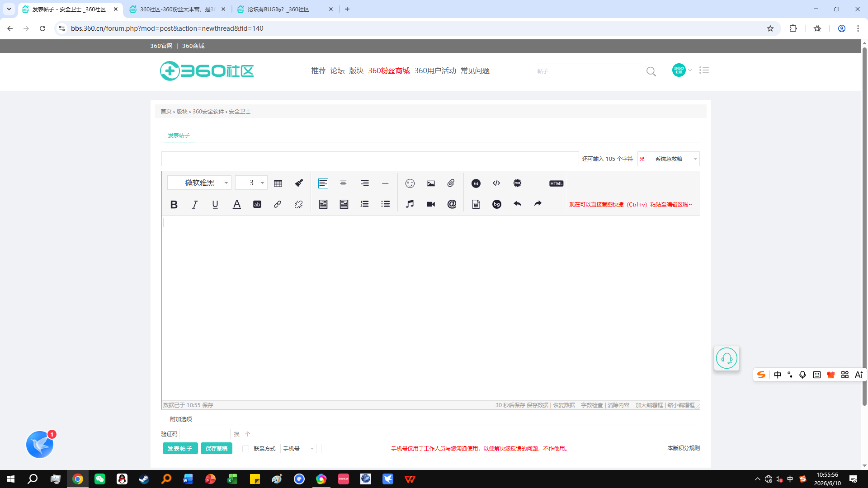This screenshot has height=488, width=868.
Task: Toggle the underline formatting button
Action: click(x=215, y=204)
